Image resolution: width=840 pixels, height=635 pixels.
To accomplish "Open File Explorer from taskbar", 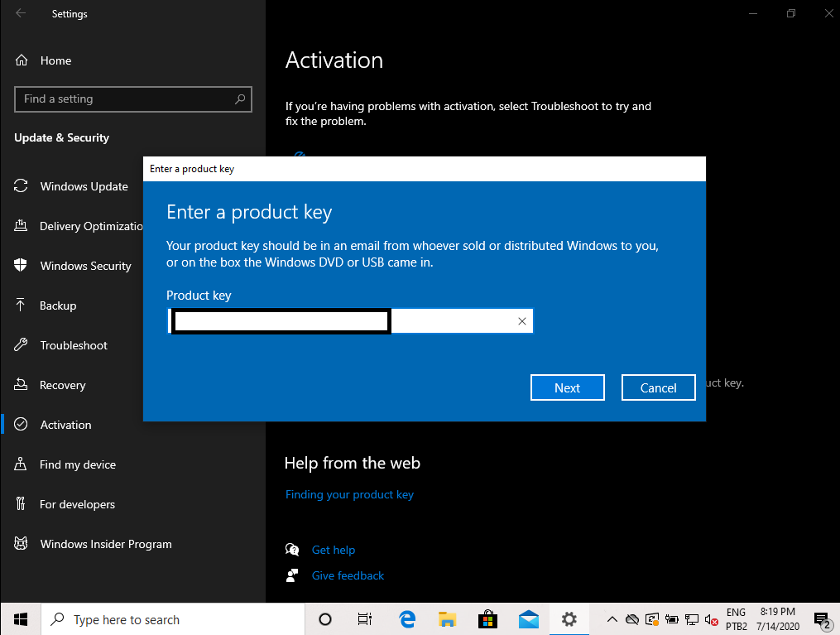I will (448, 619).
